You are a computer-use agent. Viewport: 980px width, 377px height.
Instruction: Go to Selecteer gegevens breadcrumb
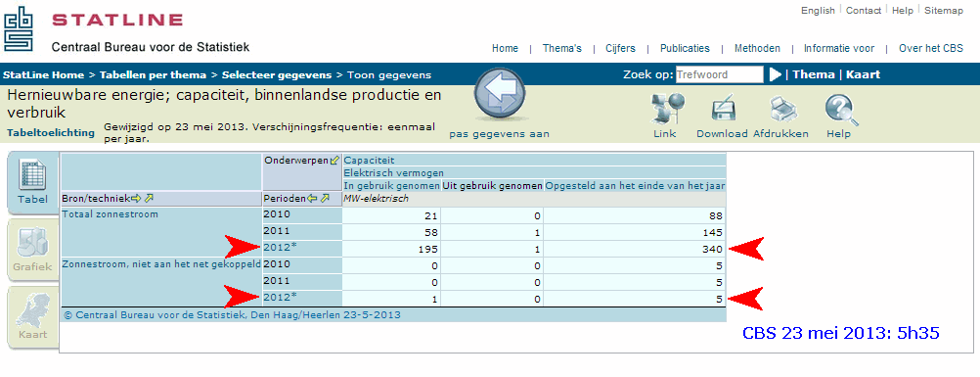[277, 75]
